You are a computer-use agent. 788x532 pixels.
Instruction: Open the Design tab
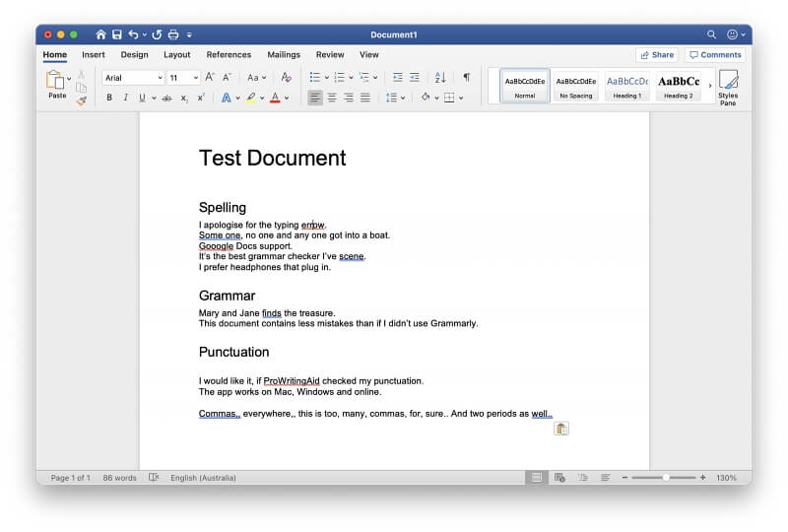point(134,54)
